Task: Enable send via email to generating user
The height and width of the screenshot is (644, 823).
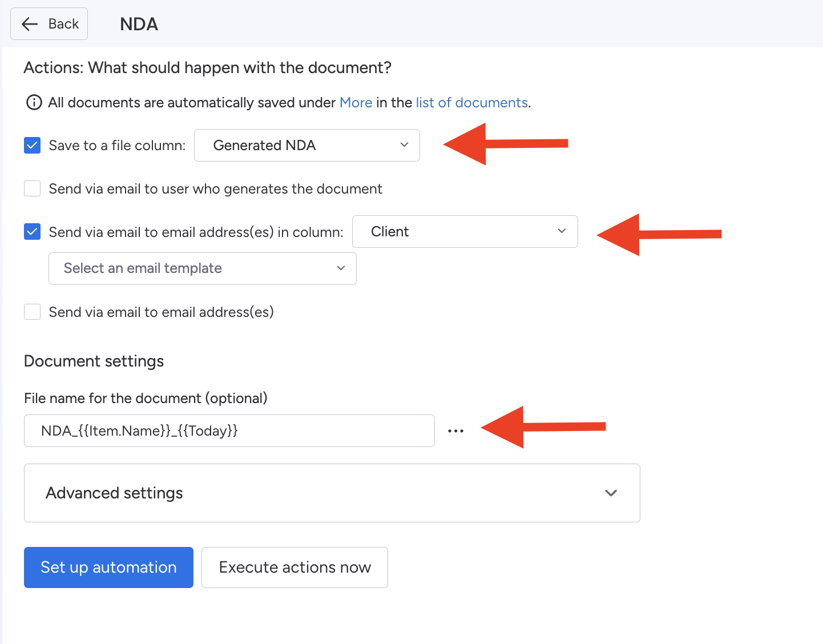Action: pos(33,188)
